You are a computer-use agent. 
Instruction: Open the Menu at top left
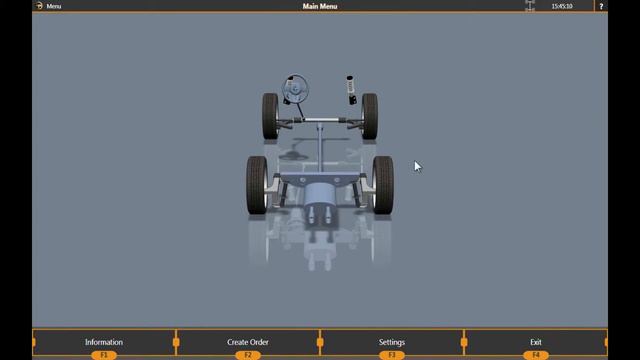pos(53,6)
